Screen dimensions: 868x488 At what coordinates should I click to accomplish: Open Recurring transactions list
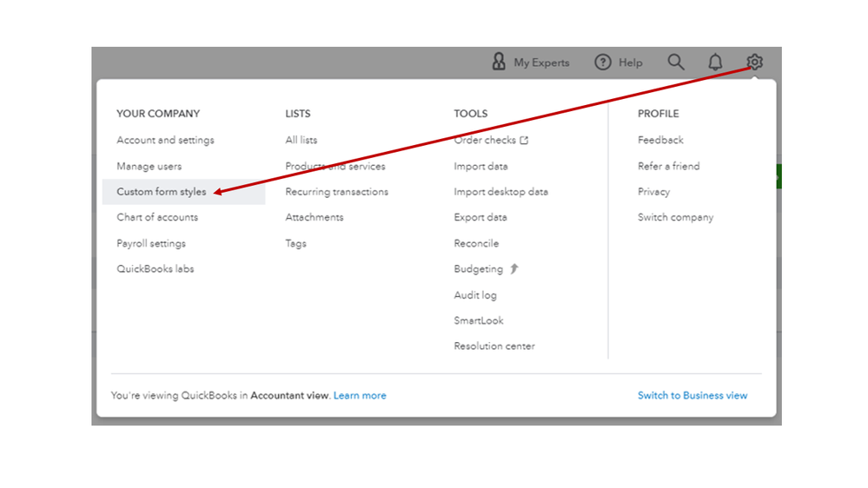336,192
